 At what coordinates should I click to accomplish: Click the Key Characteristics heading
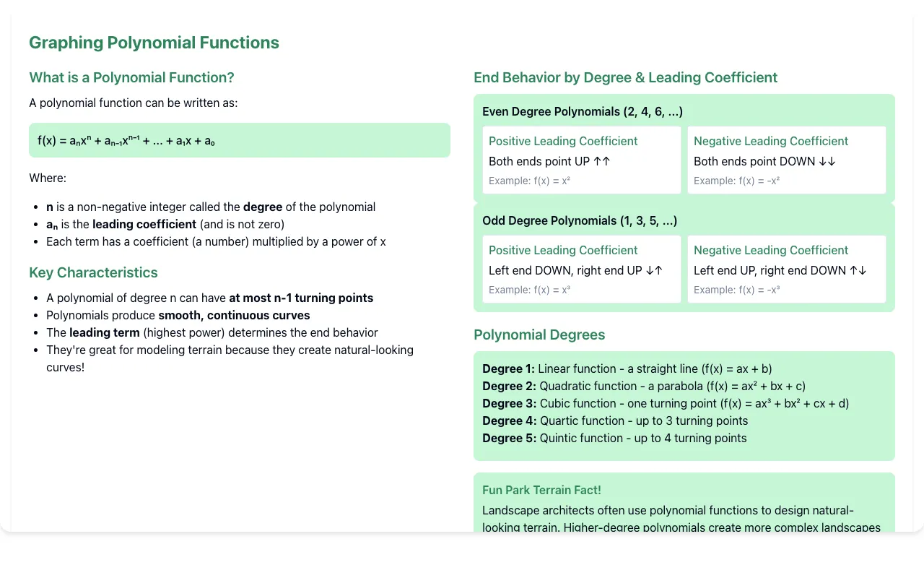[x=93, y=272]
